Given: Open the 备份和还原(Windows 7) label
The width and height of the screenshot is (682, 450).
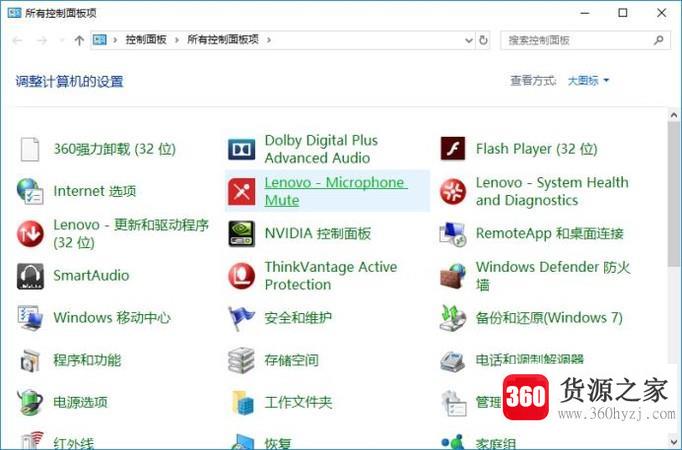Looking at the screenshot, I should (x=549, y=318).
